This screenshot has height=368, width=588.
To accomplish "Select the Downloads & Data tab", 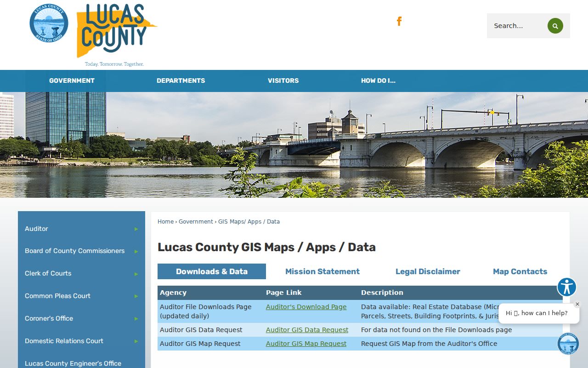I will (212, 271).
